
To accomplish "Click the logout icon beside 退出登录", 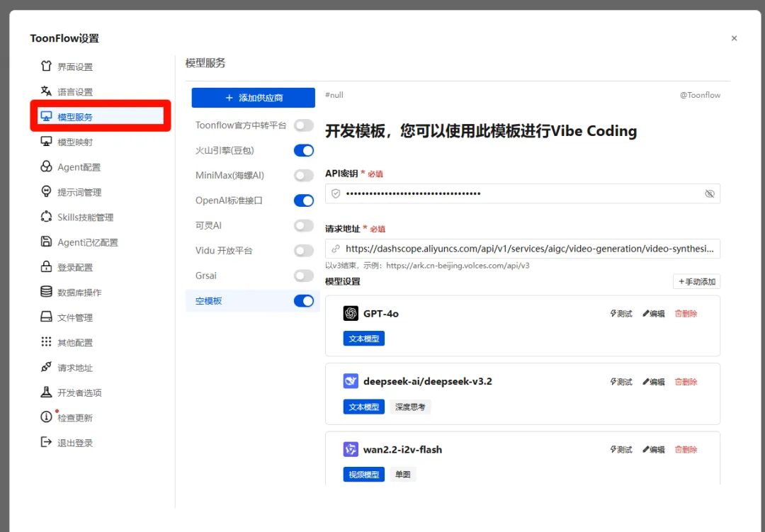I will 46,442.
